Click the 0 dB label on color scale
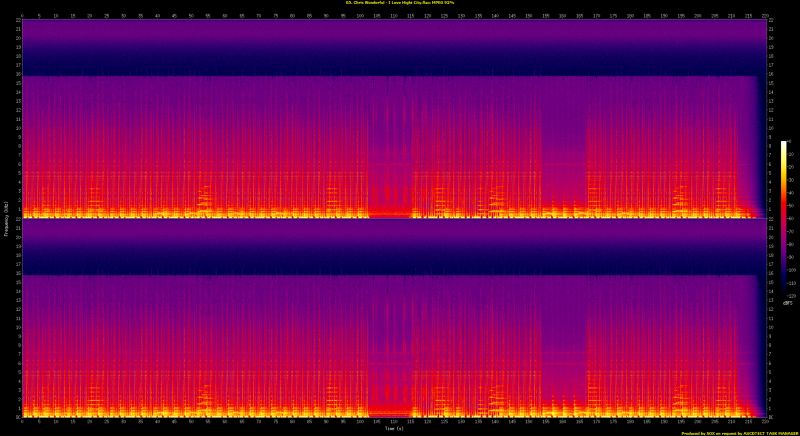This screenshot has width=800, height=436. click(x=791, y=143)
